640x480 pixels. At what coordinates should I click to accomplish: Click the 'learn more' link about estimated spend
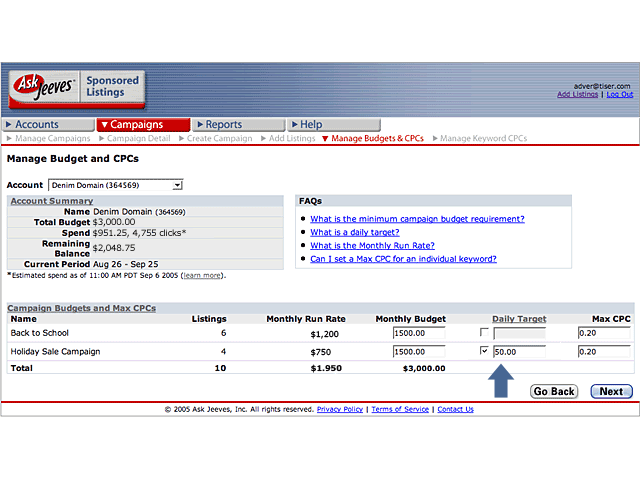click(203, 275)
